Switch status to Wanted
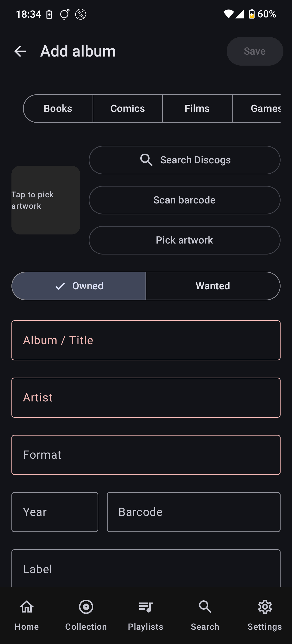The width and height of the screenshot is (292, 644). [213, 286]
